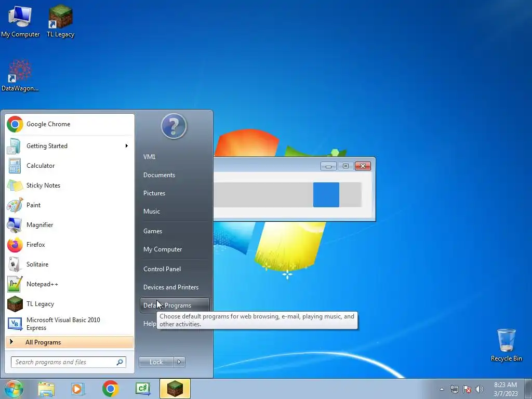Viewport: 532px width, 399px height.
Task: Open TL Legacy in Start menu list
Action: point(70,303)
